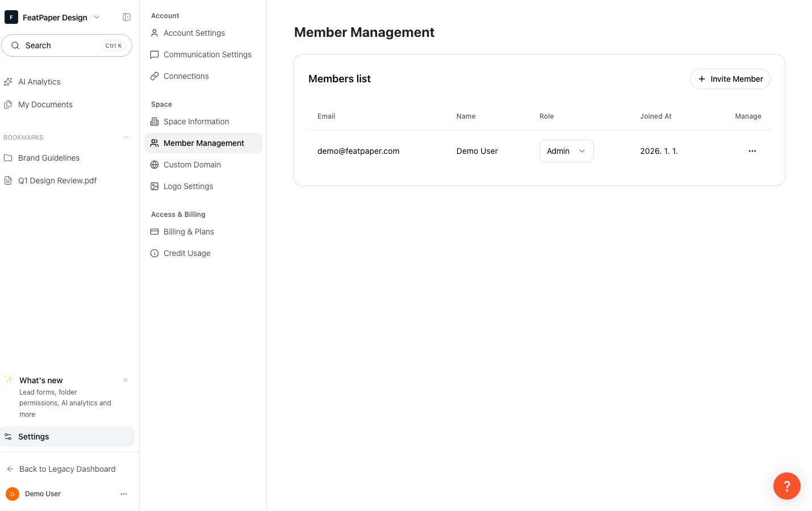Open Settings in the sidebar
The width and height of the screenshot is (812, 511).
67,437
